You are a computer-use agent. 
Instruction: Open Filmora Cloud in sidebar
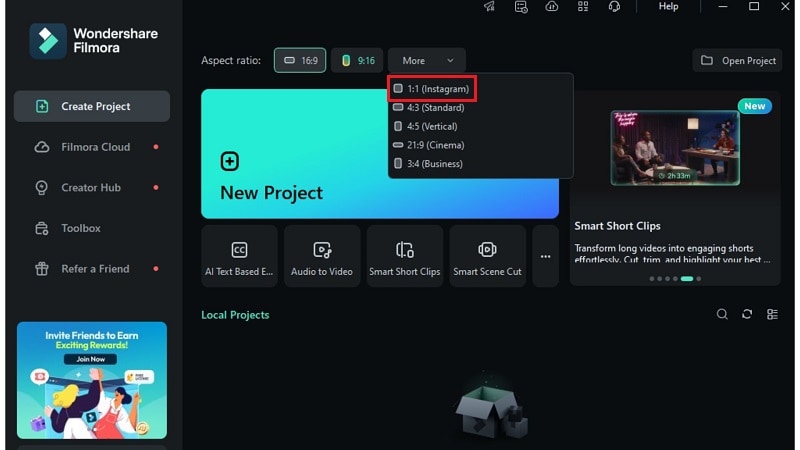pos(92,147)
